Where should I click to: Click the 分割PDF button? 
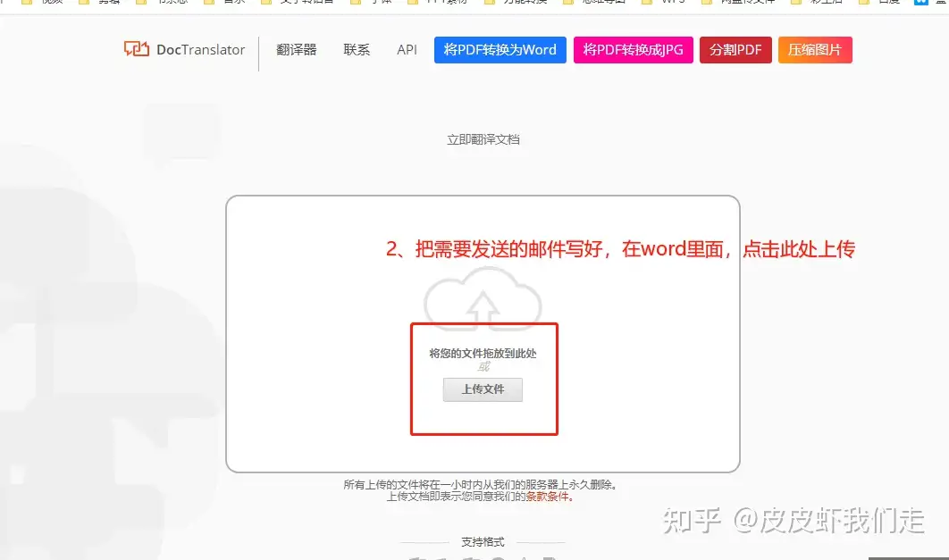[x=735, y=50]
